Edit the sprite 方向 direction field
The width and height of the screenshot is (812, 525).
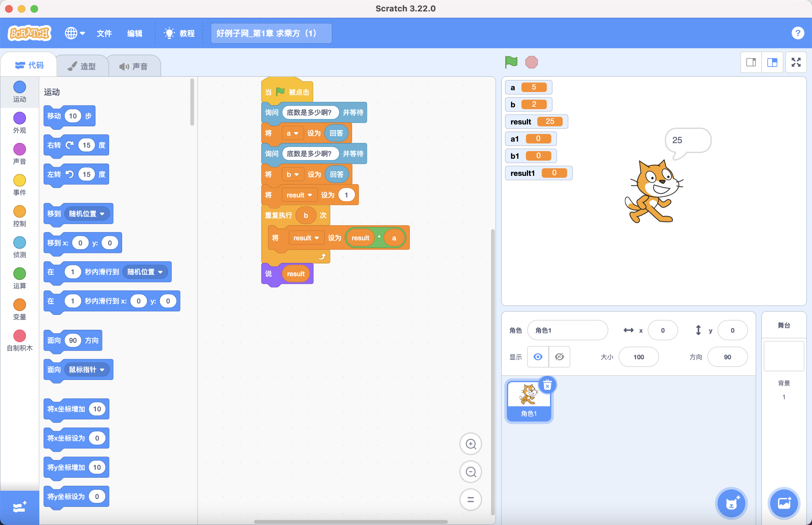click(727, 357)
